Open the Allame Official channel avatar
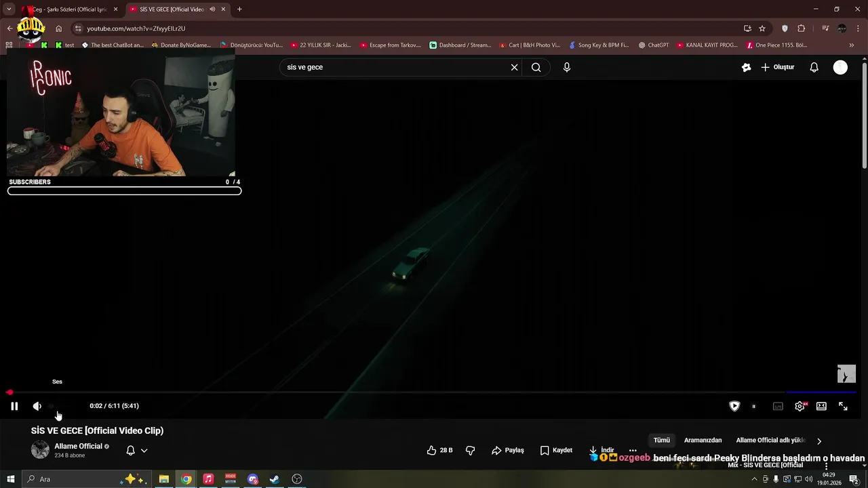 click(x=40, y=449)
